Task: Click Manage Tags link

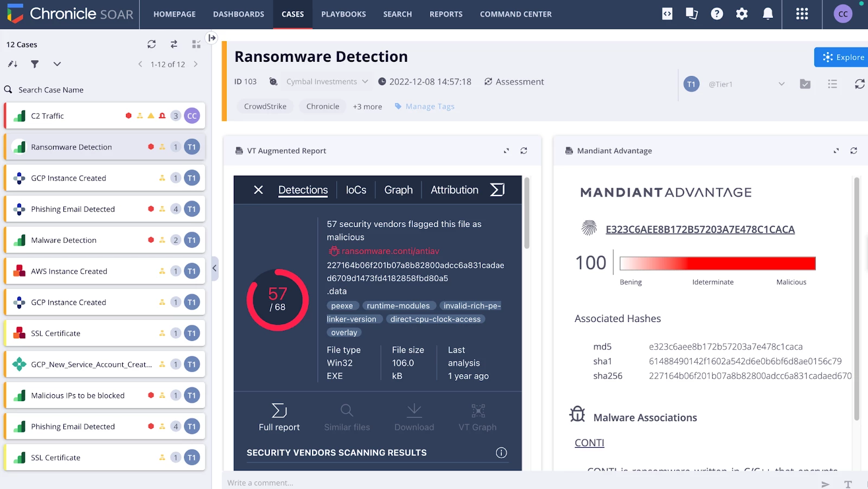Action: coord(425,106)
